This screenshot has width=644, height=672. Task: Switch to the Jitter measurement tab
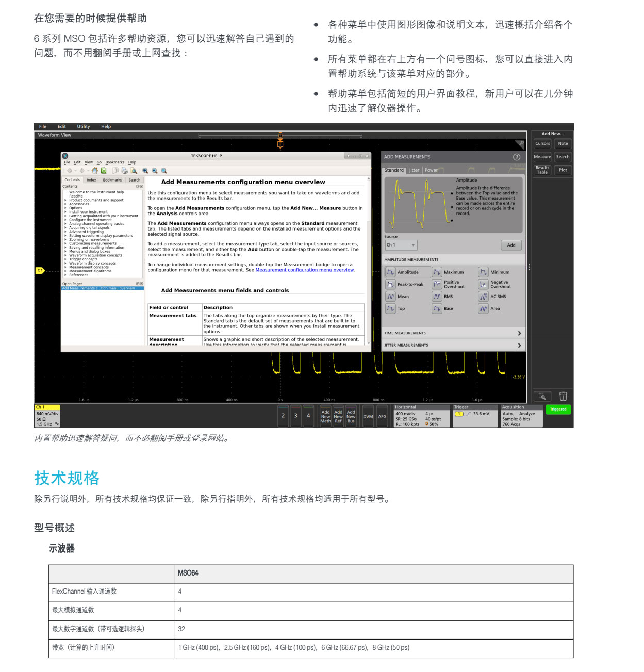(414, 170)
